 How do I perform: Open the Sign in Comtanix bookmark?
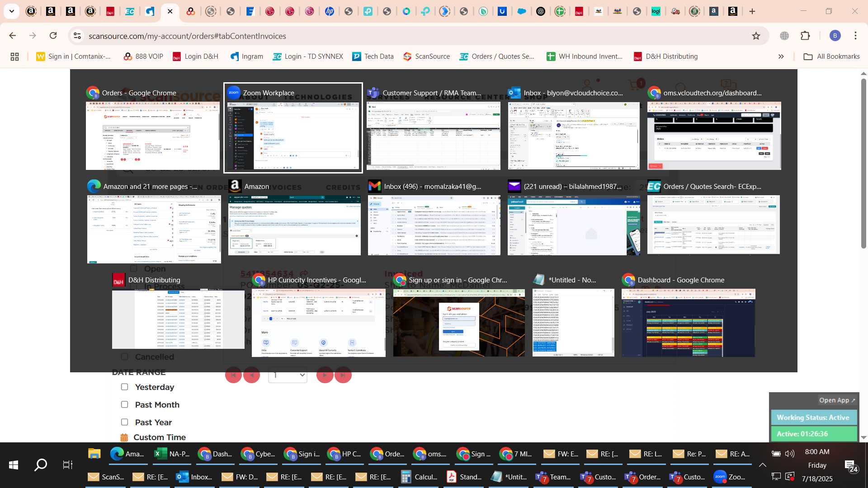(74, 56)
